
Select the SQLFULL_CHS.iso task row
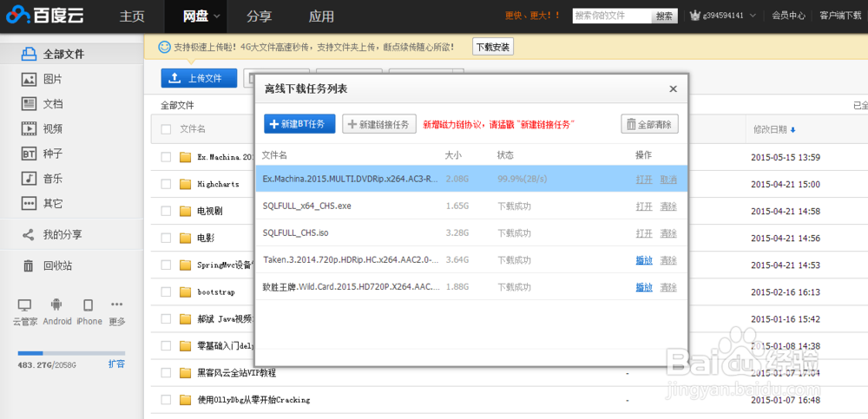point(471,233)
